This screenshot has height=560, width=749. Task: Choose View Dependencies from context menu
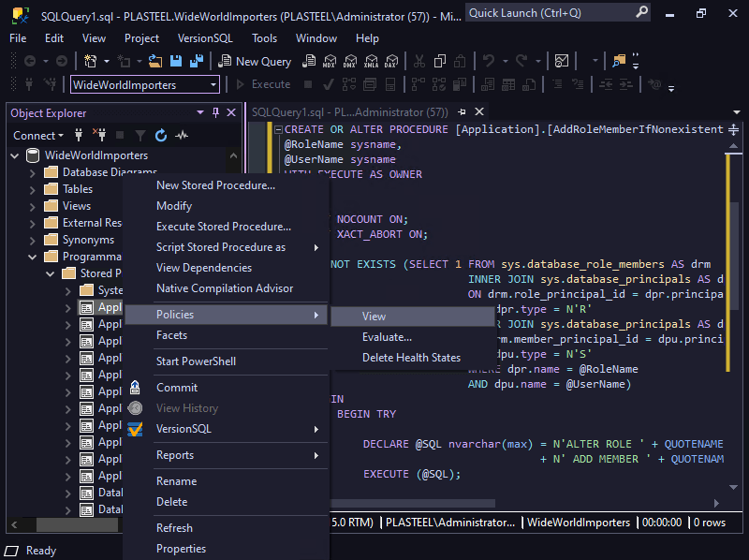point(204,268)
